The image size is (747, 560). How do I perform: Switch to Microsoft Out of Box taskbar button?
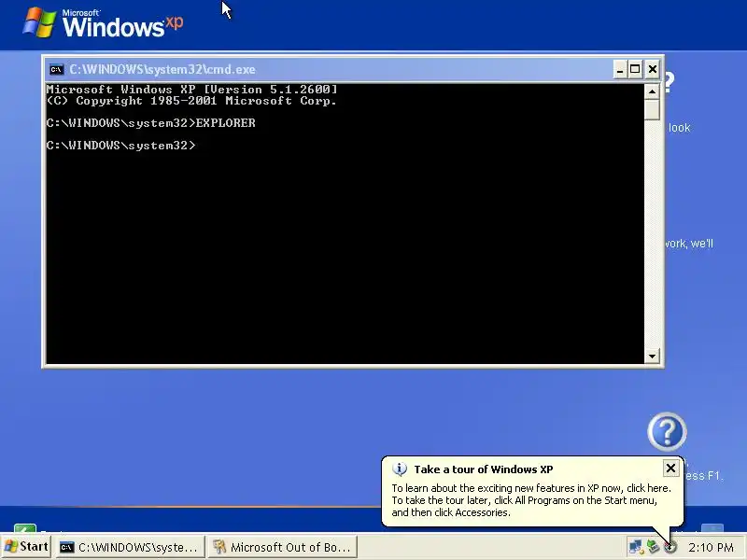click(x=282, y=547)
